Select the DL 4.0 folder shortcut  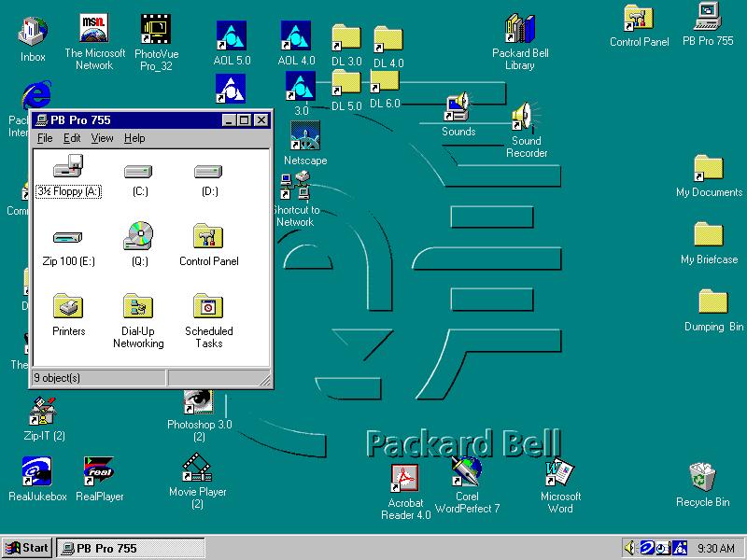(x=388, y=38)
